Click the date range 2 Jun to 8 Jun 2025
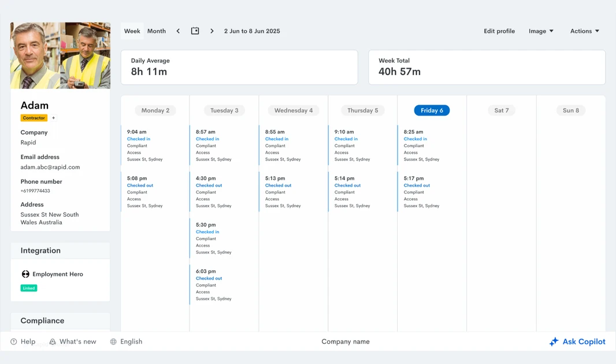 point(252,31)
